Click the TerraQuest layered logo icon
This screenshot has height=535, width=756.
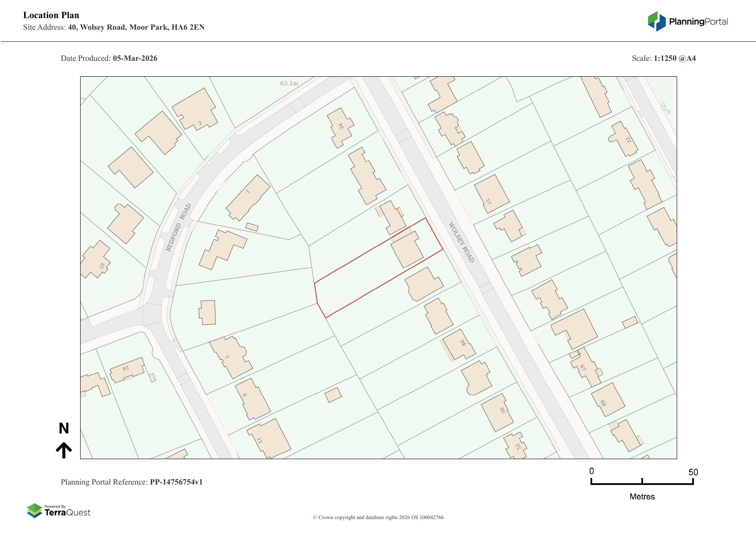click(34, 511)
